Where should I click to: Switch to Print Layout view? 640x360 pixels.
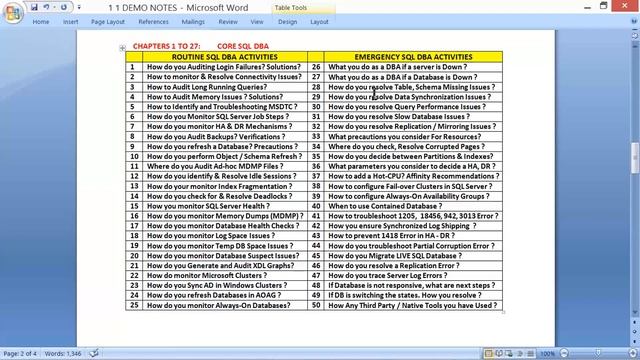pos(489,353)
